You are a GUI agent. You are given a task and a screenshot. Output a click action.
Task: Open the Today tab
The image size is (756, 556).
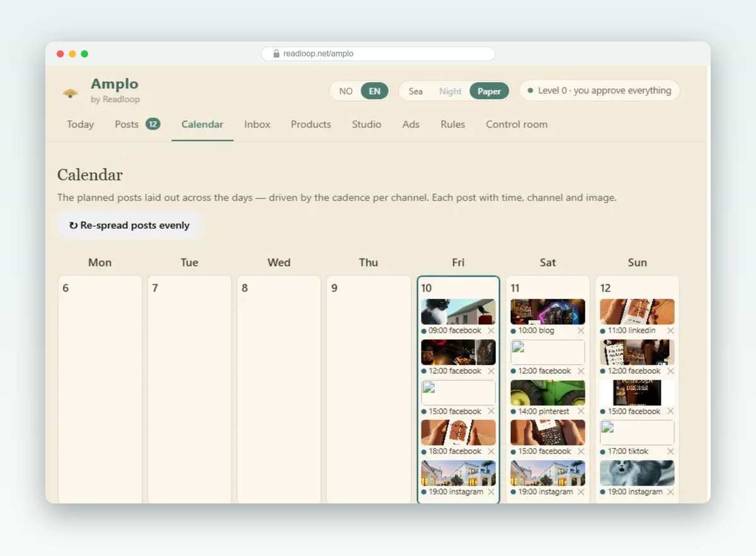(81, 124)
